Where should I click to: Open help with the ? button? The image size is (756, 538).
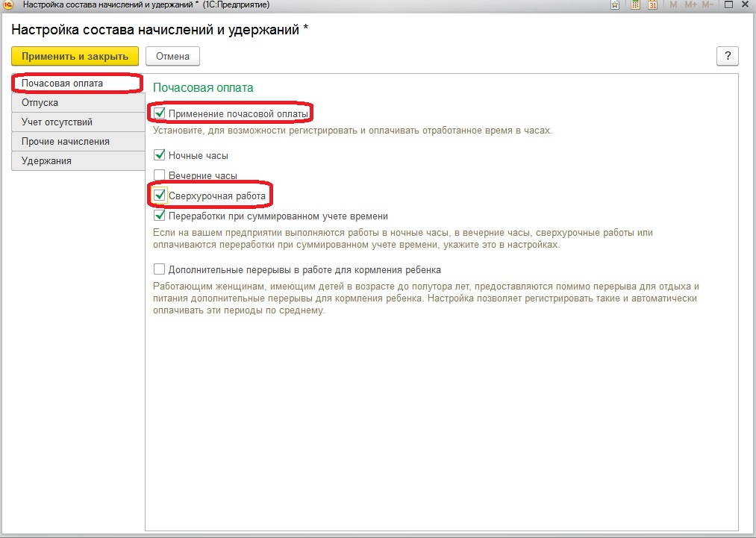[x=728, y=56]
